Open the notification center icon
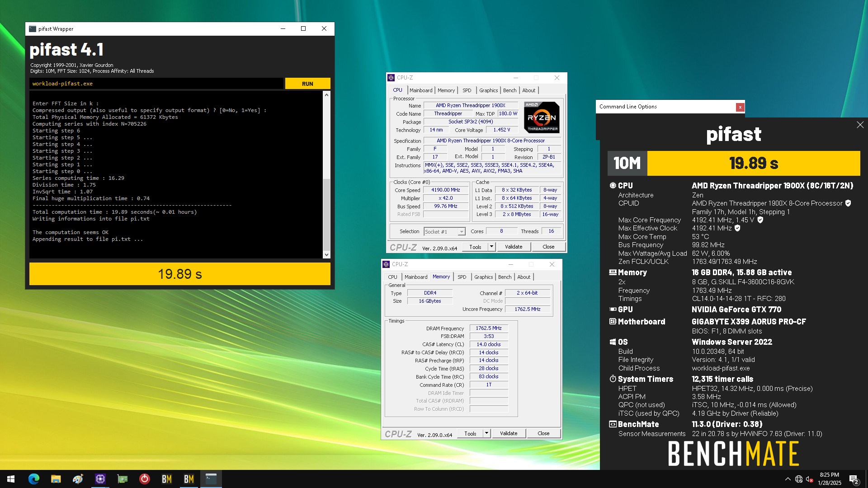This screenshot has height=488, width=868. pos(854,479)
